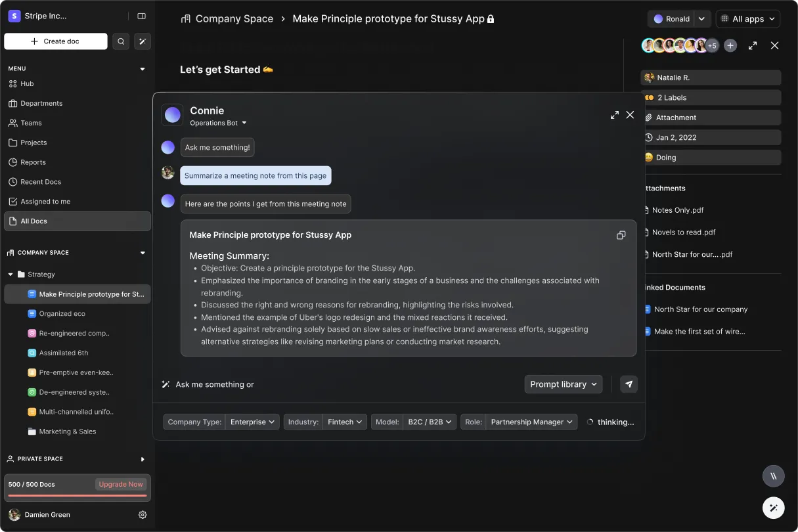The height and width of the screenshot is (532, 798).
Task: Collapse the Strategy folder
Action: tap(11, 275)
